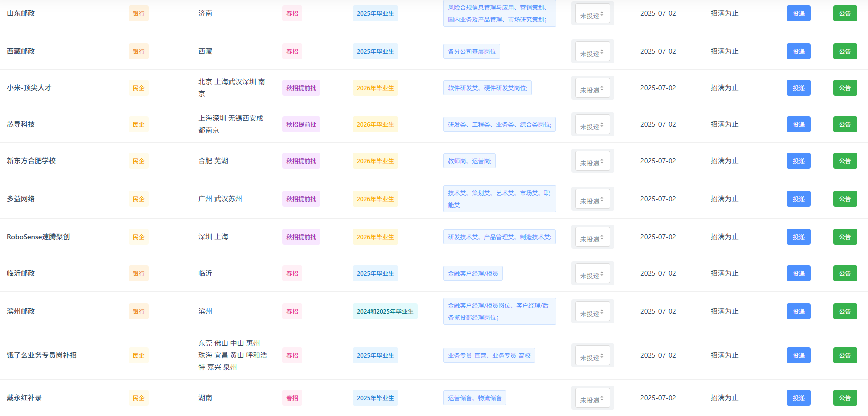This screenshot has width=868, height=416.
Task: Click company name 饿了么业务专员岗补招
Action: click(x=42, y=355)
